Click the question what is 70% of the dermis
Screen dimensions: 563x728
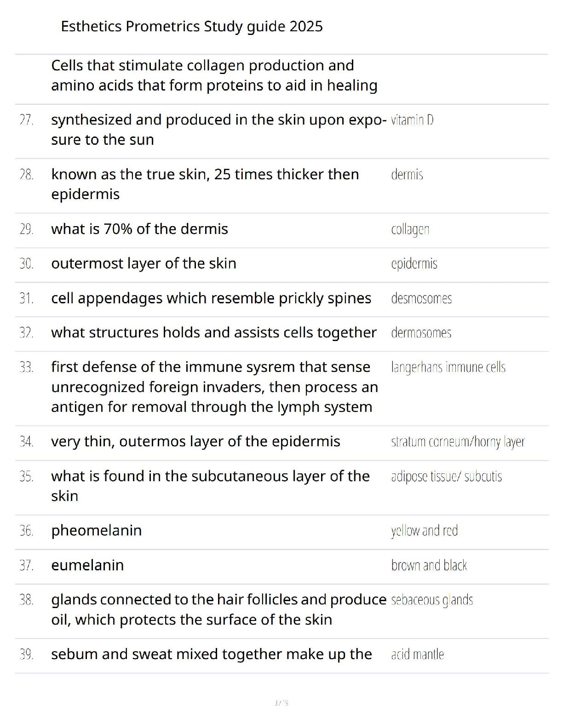click(x=140, y=229)
